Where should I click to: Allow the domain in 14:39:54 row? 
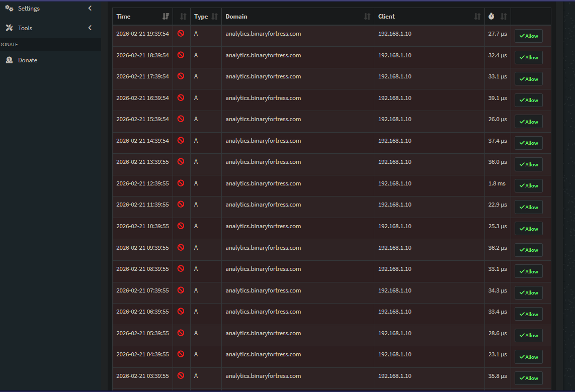[528, 143]
